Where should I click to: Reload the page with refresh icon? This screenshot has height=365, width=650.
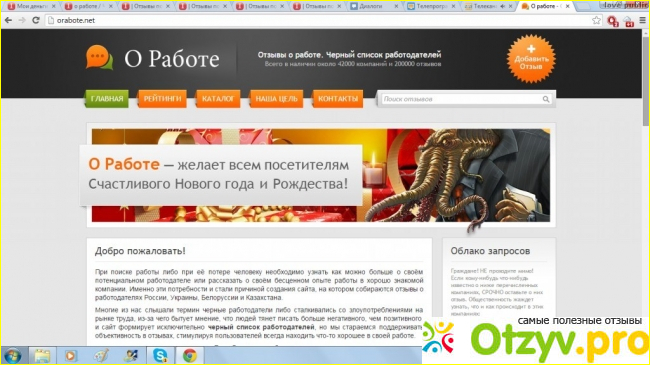click(x=36, y=20)
